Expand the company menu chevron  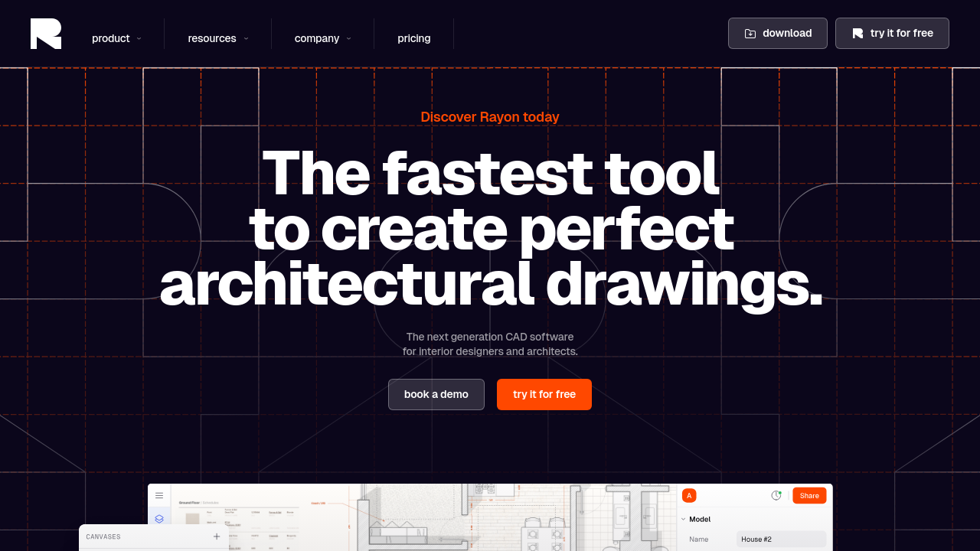pyautogui.click(x=348, y=38)
